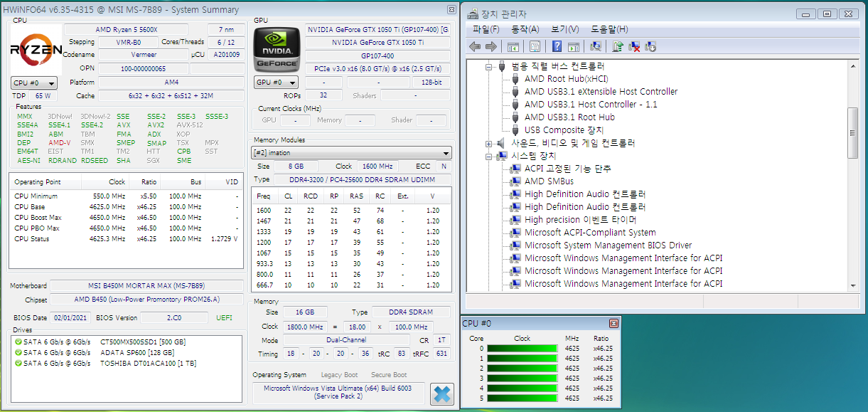This screenshot has height=412, width=868.
Task: Click the USB icon beside AMD Root Hub(xHCI)
Action: coord(516,79)
